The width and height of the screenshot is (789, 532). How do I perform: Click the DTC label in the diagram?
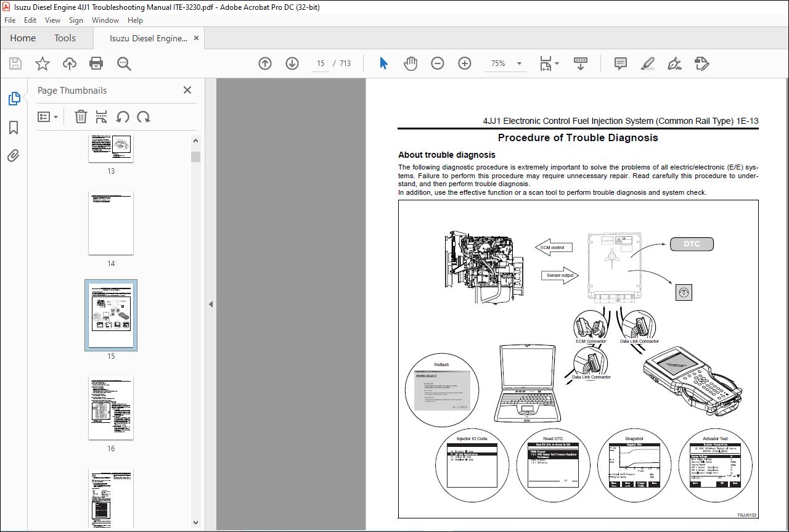coord(692,244)
